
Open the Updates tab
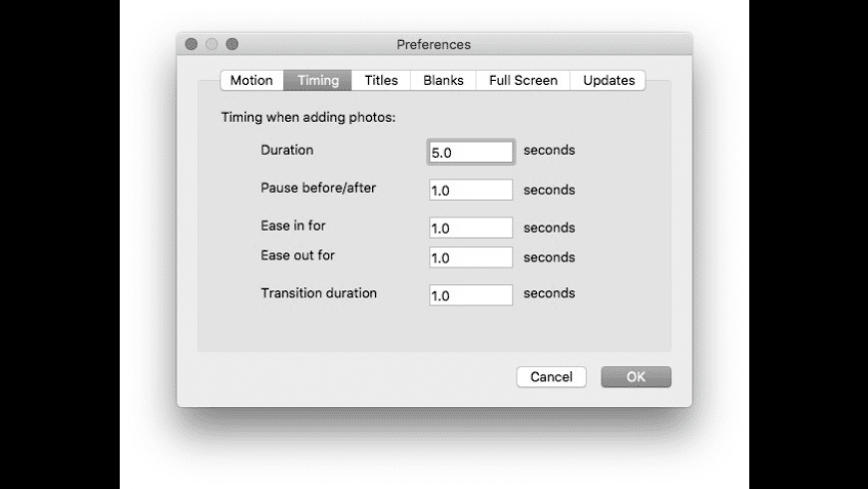pyautogui.click(x=609, y=81)
